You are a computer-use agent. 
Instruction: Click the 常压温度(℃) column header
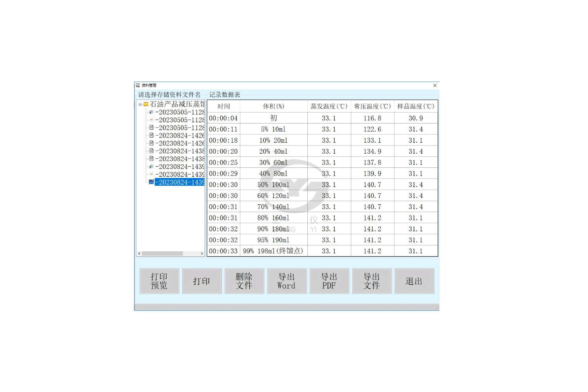tap(372, 106)
